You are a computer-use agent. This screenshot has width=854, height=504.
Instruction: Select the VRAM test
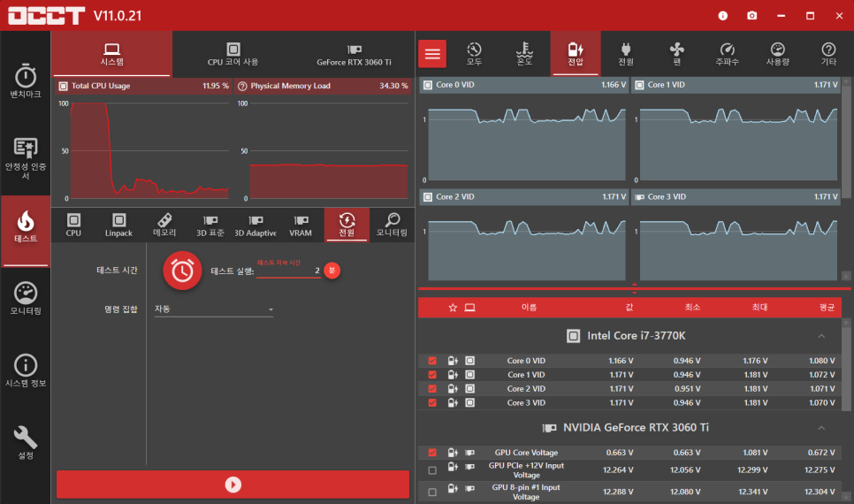[301, 225]
